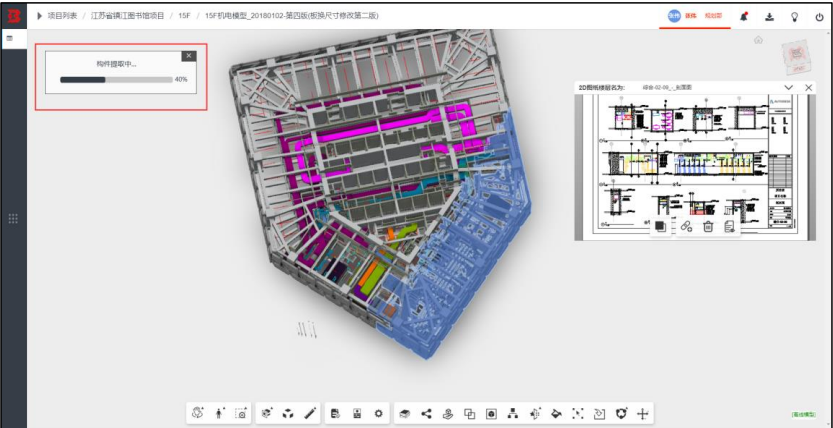Click the shield-shaped icon in bottom toolbar
The image size is (833, 428).
[x=621, y=413]
